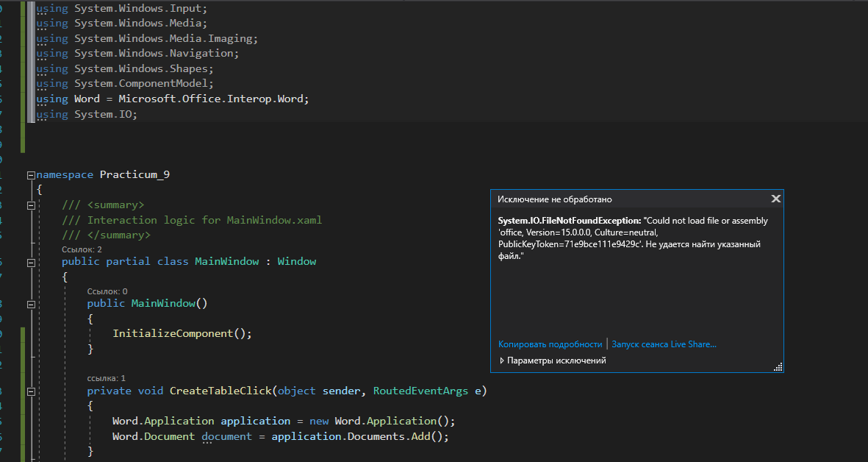
Task: Collapse the CreateTableClick method
Action: coord(30,391)
